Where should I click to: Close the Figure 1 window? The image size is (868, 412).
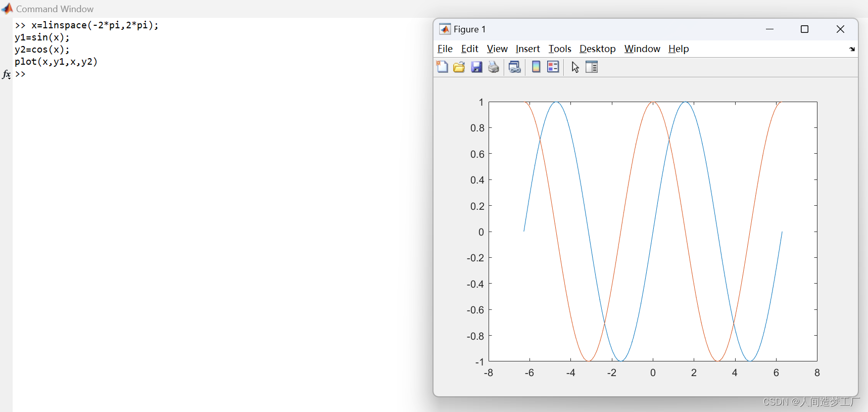pyautogui.click(x=840, y=29)
